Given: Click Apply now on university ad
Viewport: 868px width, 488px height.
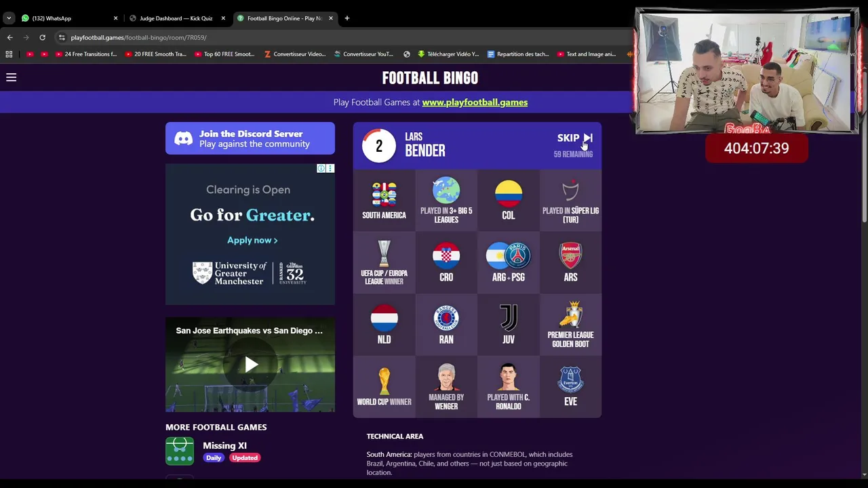Looking at the screenshot, I should click(252, 240).
